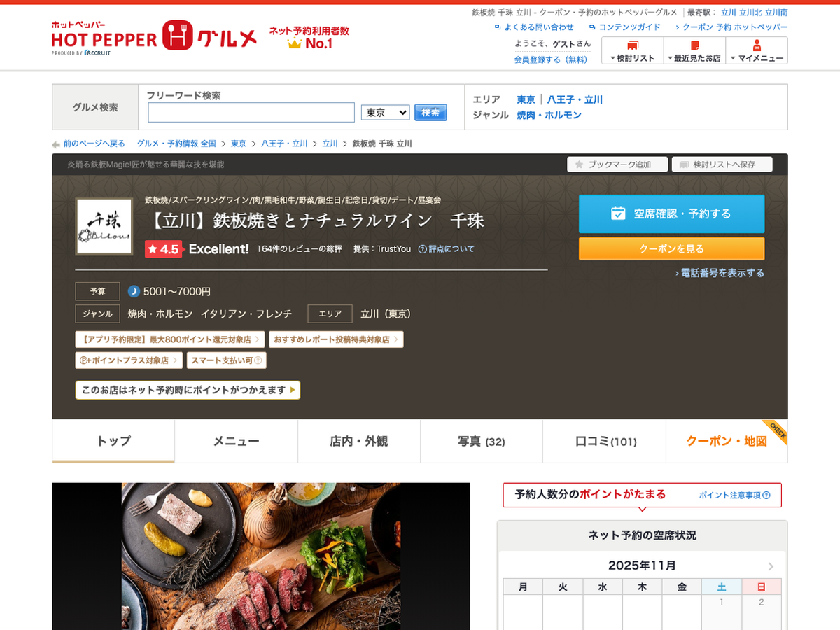The width and height of the screenshot is (840, 630).
Task: Switch to the メニュー tab
Action: point(236,442)
